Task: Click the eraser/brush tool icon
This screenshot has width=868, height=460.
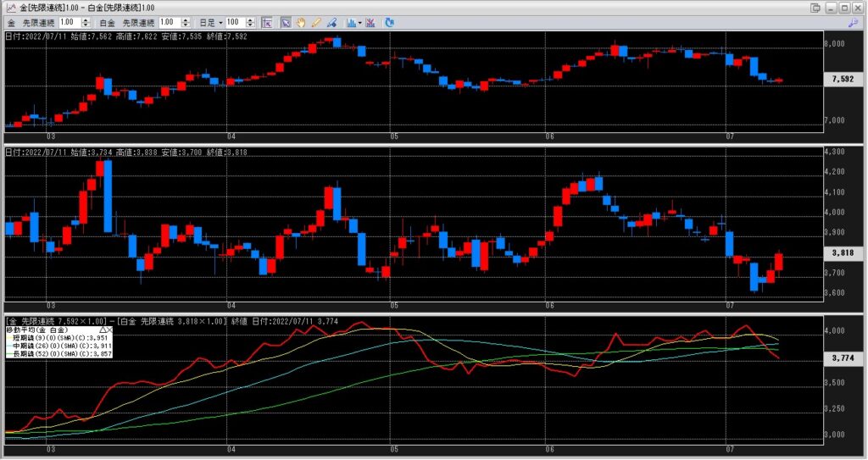Action: (x=330, y=22)
